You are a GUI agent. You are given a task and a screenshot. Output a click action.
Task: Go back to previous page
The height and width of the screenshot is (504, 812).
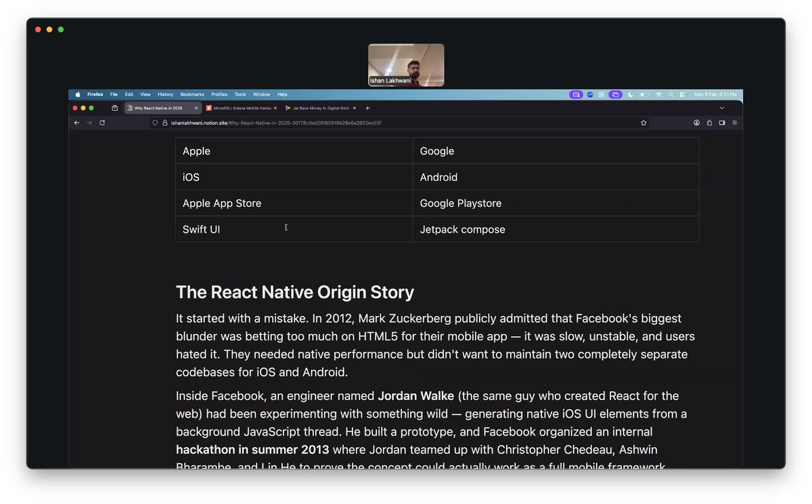coord(76,123)
